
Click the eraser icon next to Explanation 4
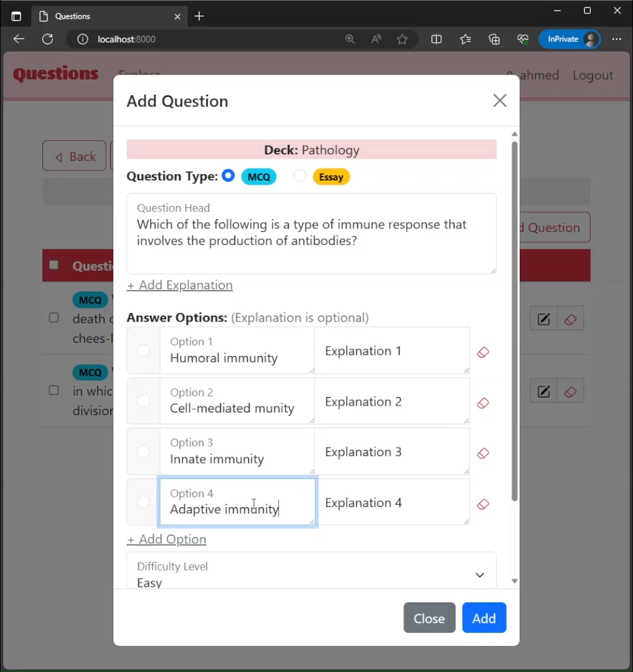tap(483, 504)
